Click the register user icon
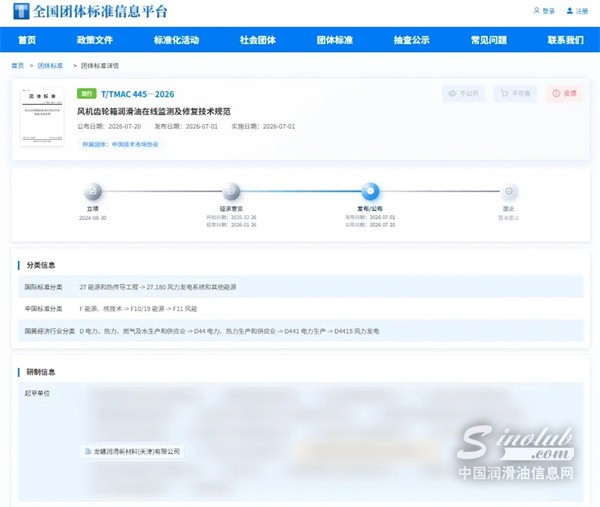Image resolution: width=600 pixels, height=507 pixels. pos(570,11)
